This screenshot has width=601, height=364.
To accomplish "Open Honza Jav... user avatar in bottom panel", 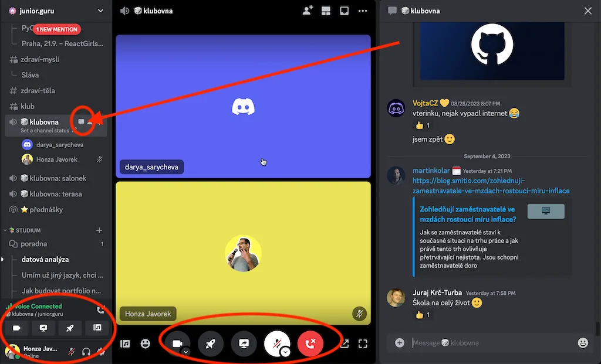I will click(x=12, y=351).
